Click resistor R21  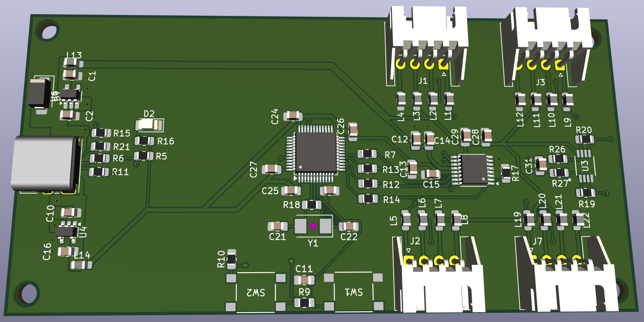click(101, 146)
